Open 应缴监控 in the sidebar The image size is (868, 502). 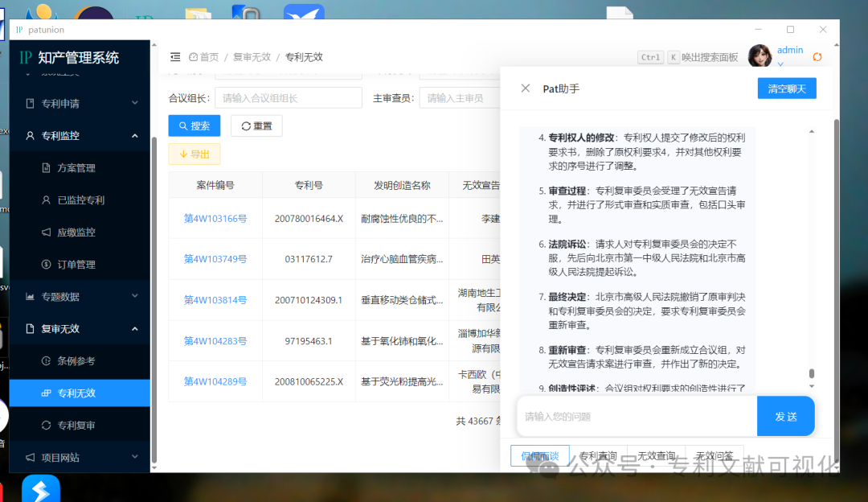[76, 232]
